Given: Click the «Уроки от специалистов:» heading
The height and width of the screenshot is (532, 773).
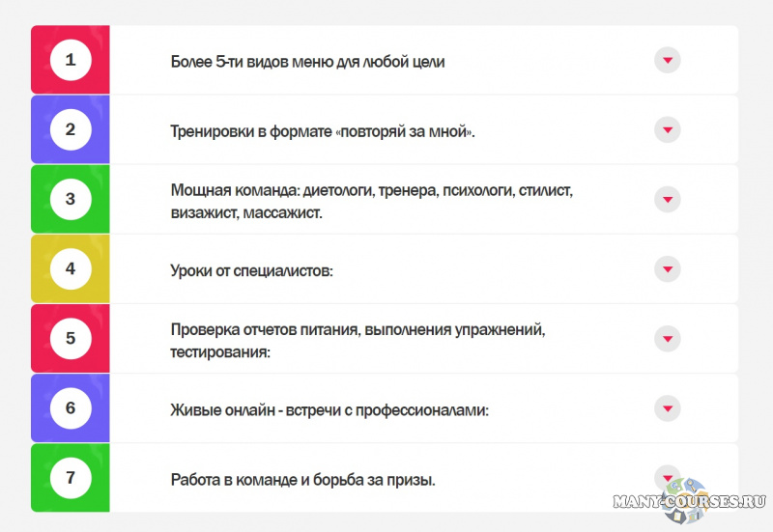Looking at the screenshot, I should tap(251, 270).
